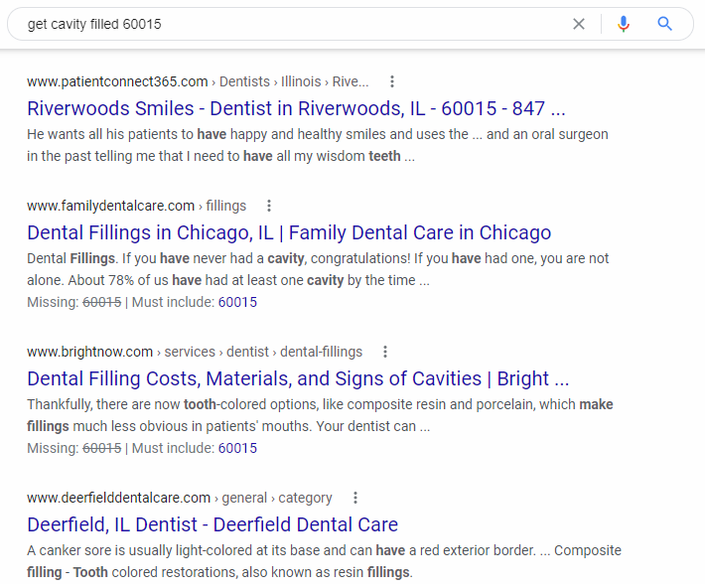Screen dimensions: 705x588
Task: Open the three-dot menu for the deerfielddentalcare.com result
Action: 355,498
